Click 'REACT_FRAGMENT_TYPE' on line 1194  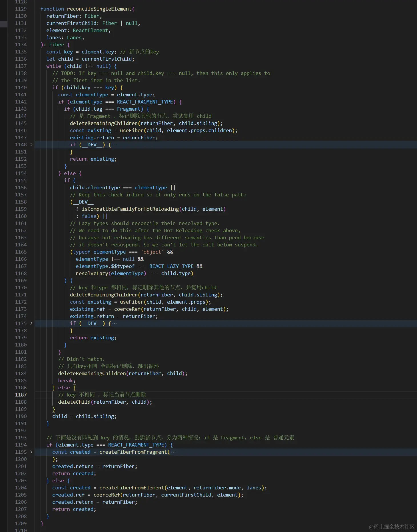pyautogui.click(x=136, y=445)
